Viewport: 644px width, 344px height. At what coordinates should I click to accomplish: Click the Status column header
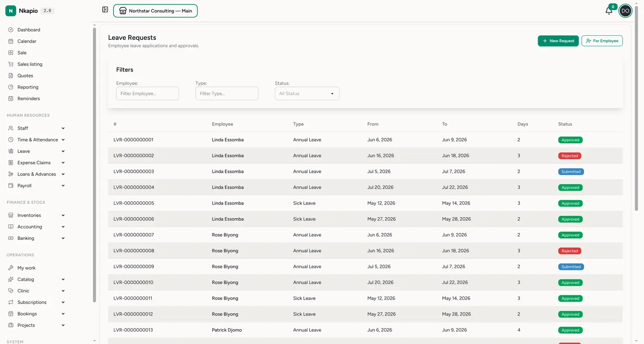[565, 124]
